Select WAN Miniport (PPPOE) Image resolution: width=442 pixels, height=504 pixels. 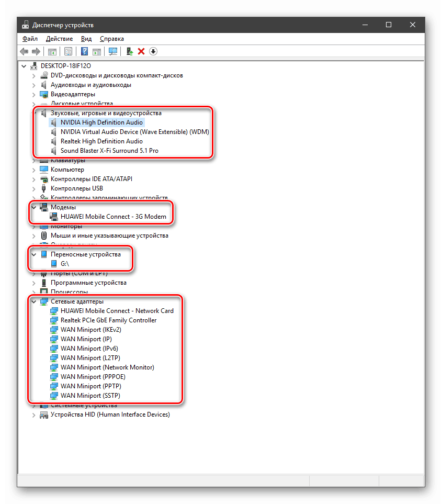93,377
